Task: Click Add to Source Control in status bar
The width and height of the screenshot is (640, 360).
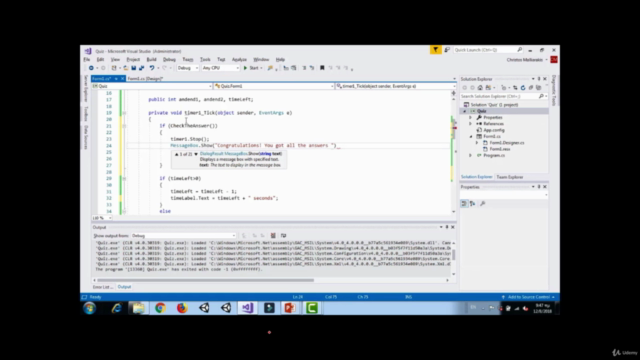Action: pos(529,297)
